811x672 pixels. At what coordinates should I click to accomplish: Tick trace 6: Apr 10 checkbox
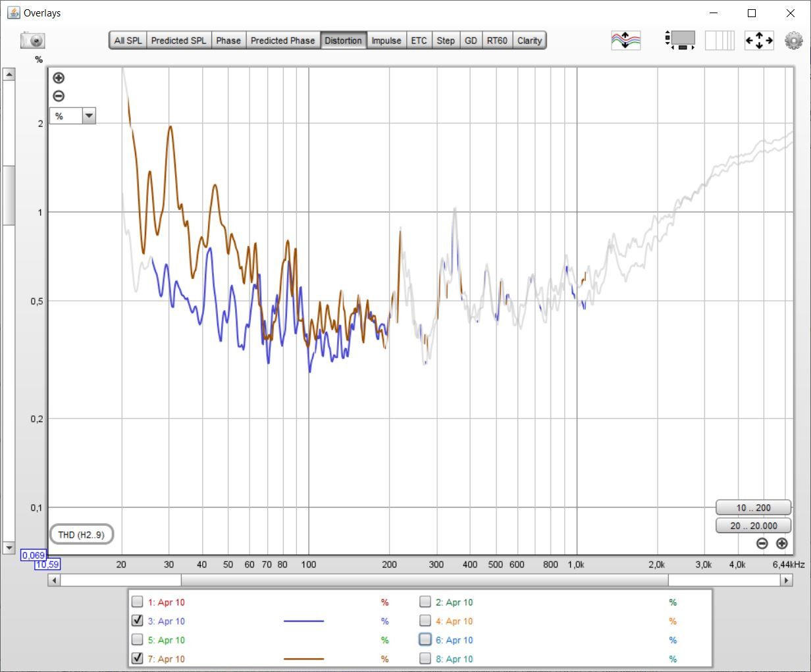(425, 640)
